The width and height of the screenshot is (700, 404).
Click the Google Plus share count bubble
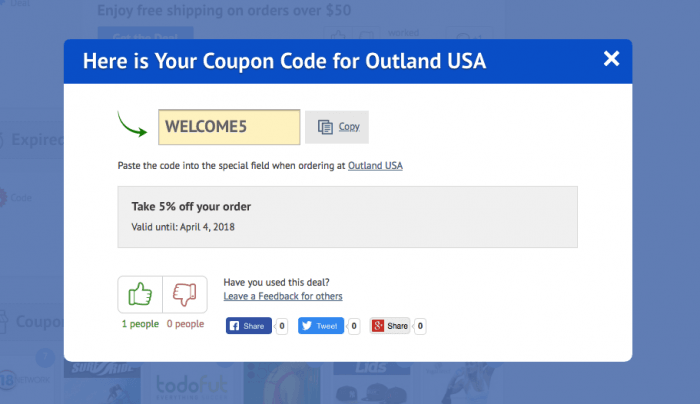pyautogui.click(x=420, y=326)
